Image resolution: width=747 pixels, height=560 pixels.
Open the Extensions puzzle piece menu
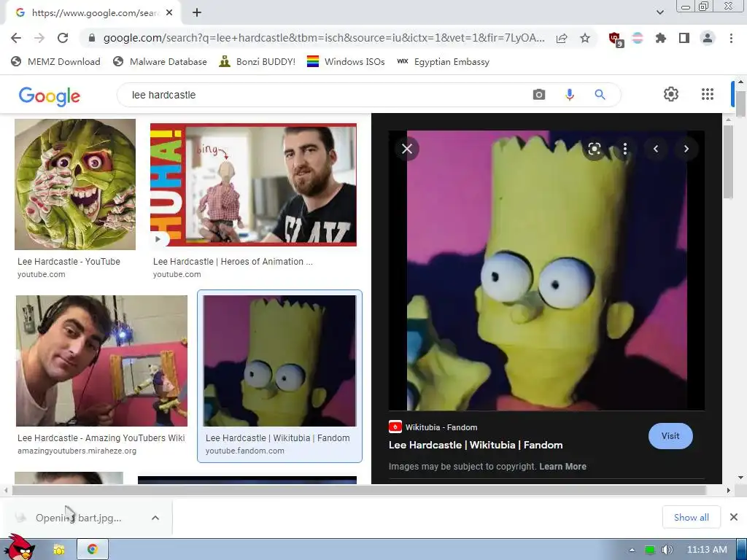[660, 38]
